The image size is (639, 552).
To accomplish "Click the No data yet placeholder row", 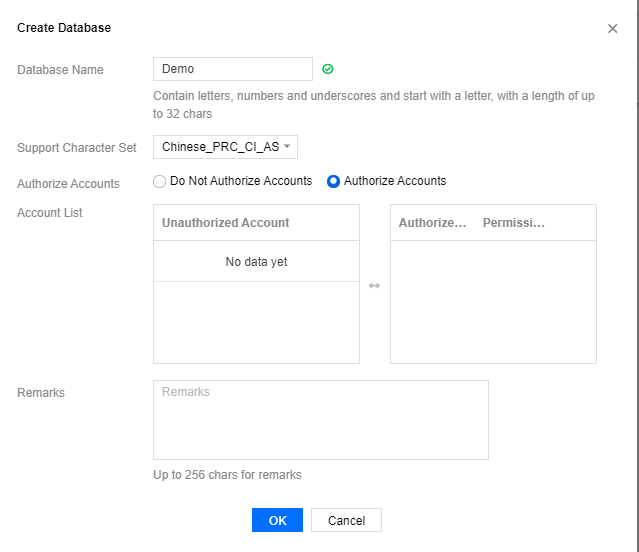I will click(x=256, y=262).
